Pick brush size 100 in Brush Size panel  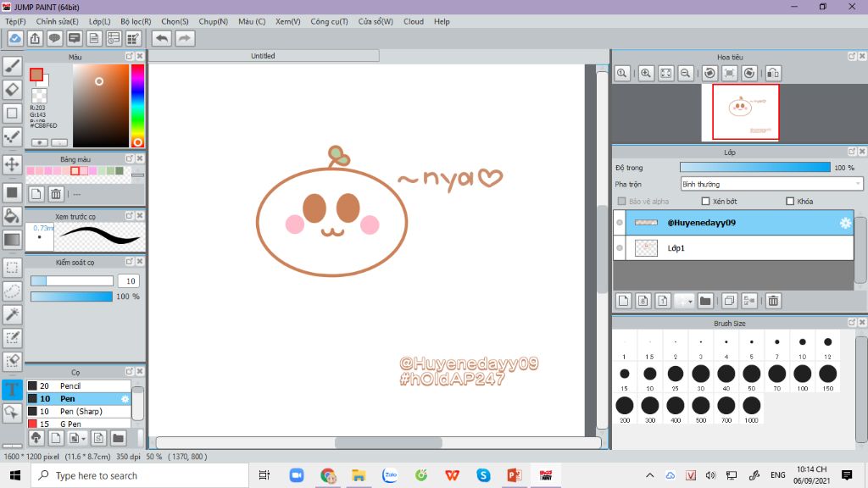[802, 374]
